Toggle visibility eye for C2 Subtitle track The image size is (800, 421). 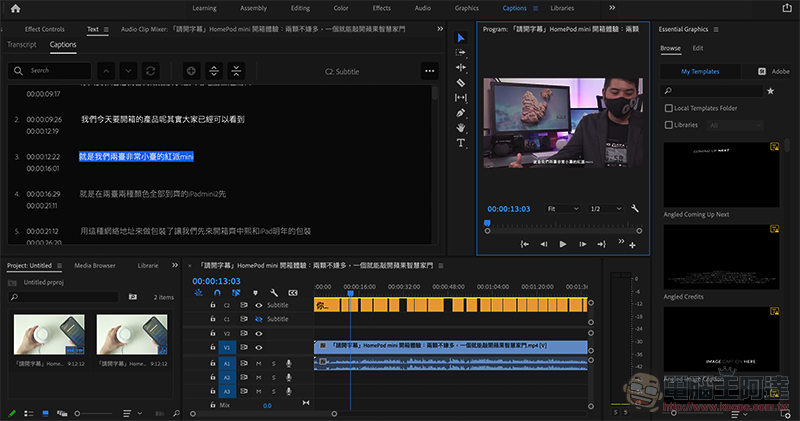[258, 305]
